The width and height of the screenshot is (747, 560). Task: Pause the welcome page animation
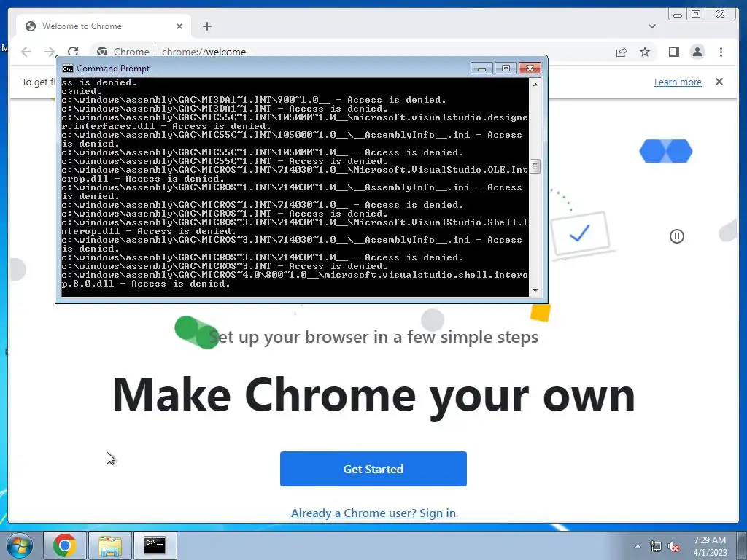click(x=676, y=236)
